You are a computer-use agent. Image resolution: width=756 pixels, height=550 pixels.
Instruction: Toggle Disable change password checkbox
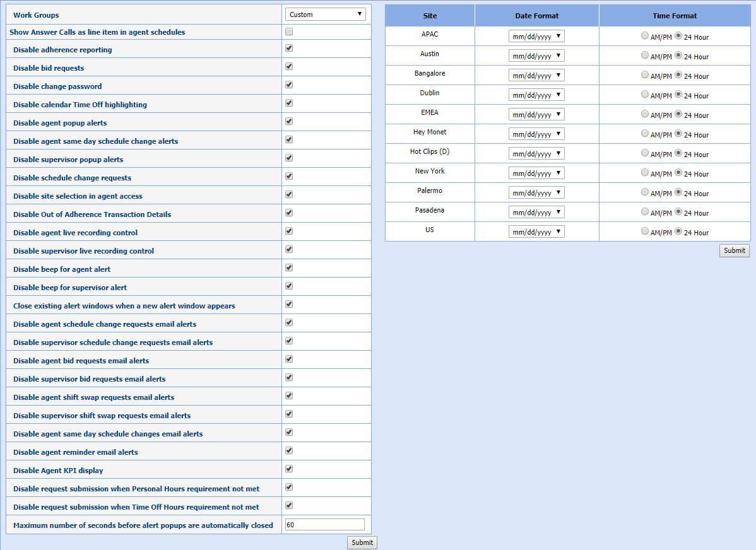tap(289, 85)
